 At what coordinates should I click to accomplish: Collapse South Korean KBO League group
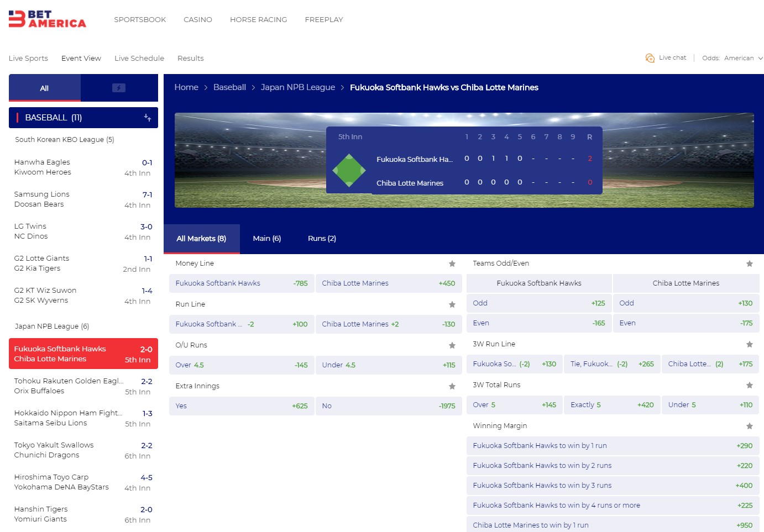coord(65,140)
